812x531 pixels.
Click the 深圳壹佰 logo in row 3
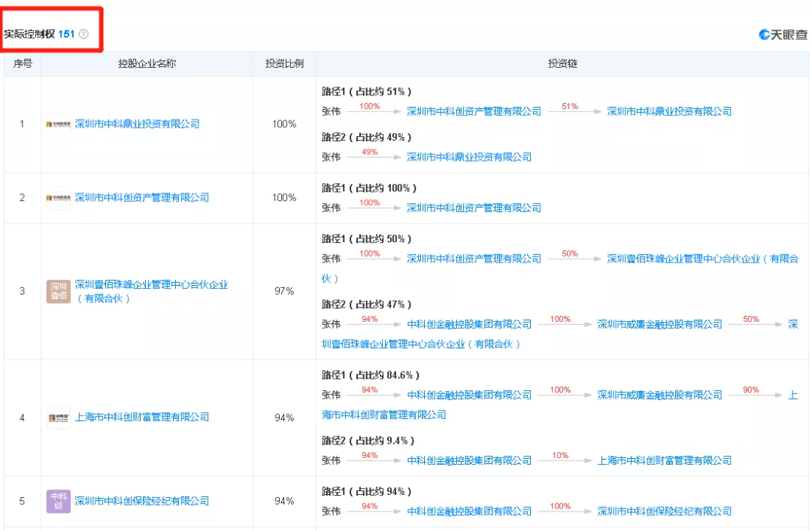coord(58,292)
